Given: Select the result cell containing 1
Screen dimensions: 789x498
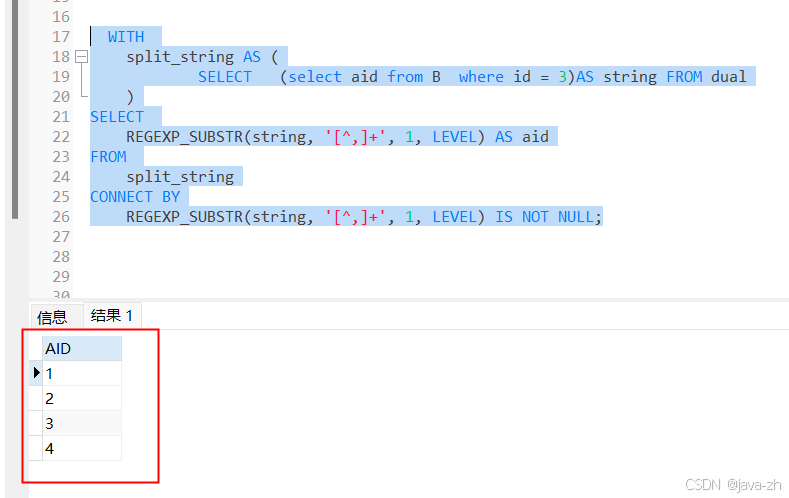Looking at the screenshot, I should 82,374.
